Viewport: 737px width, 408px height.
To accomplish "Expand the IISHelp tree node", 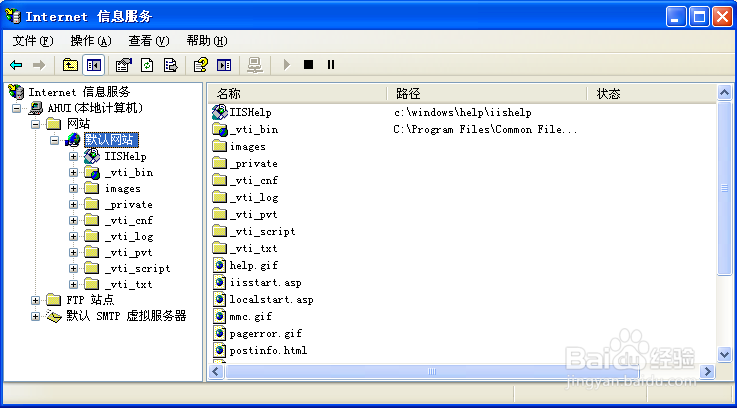I will [x=73, y=156].
